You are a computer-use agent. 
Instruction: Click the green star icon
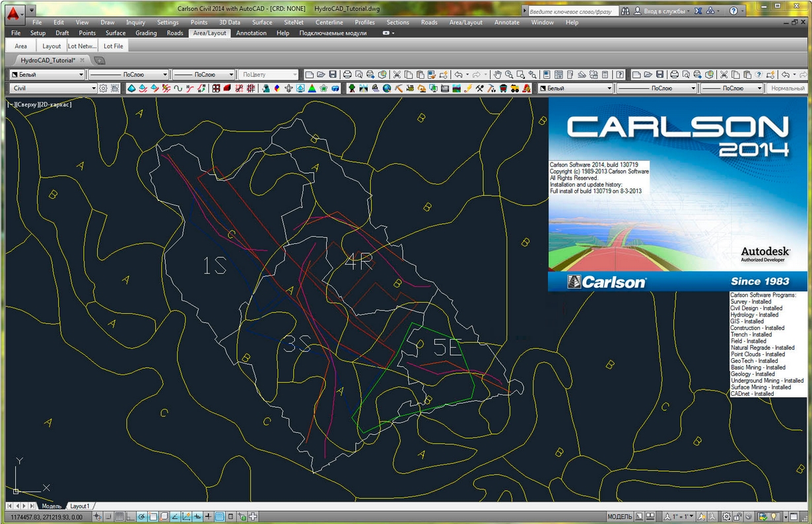click(x=323, y=88)
